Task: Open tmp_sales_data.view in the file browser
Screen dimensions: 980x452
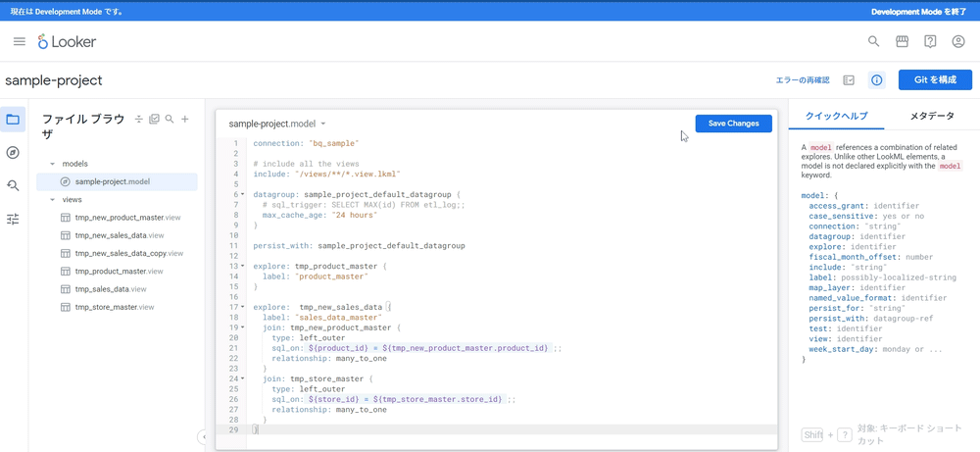Action: [110, 289]
